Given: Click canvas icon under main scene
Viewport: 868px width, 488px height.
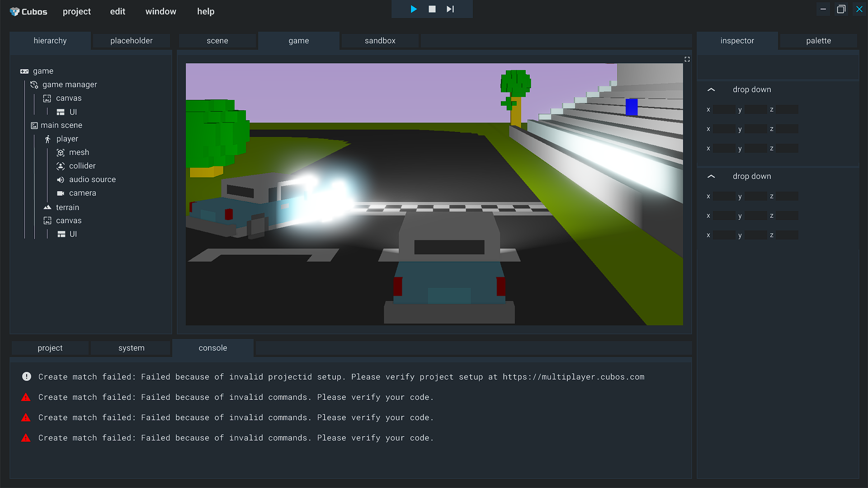Looking at the screenshot, I should pyautogui.click(x=47, y=221).
